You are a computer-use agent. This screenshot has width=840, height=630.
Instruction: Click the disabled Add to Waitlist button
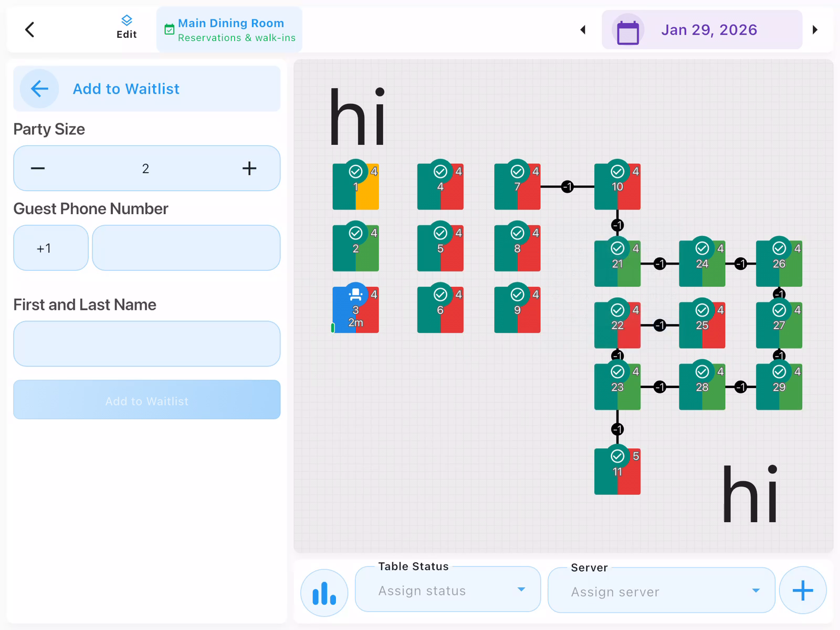tap(146, 400)
